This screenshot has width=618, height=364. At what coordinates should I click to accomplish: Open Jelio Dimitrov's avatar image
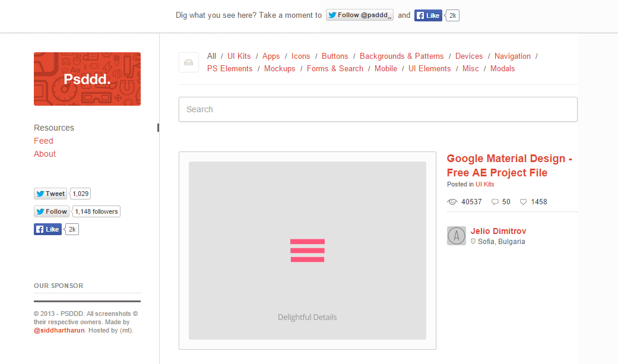click(x=457, y=236)
